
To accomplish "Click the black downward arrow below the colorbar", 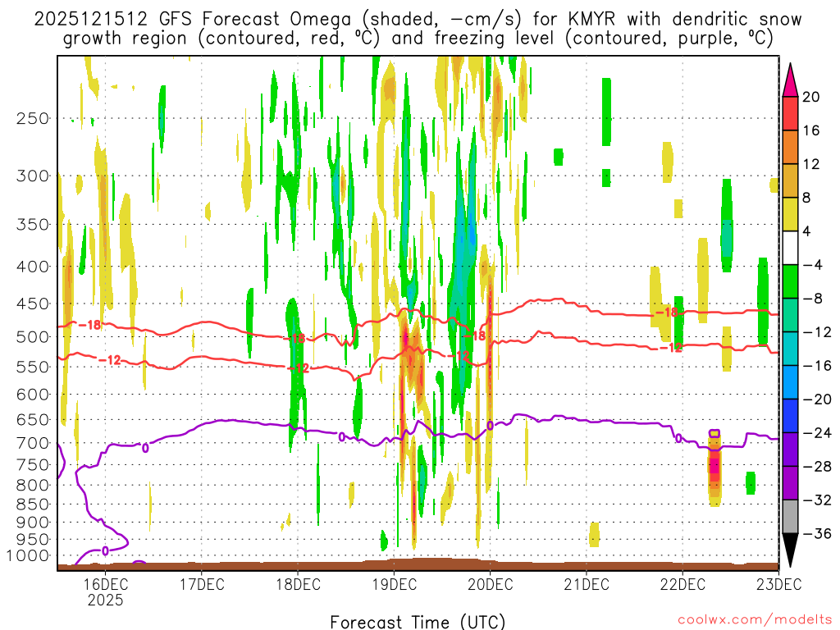I will (x=790, y=550).
